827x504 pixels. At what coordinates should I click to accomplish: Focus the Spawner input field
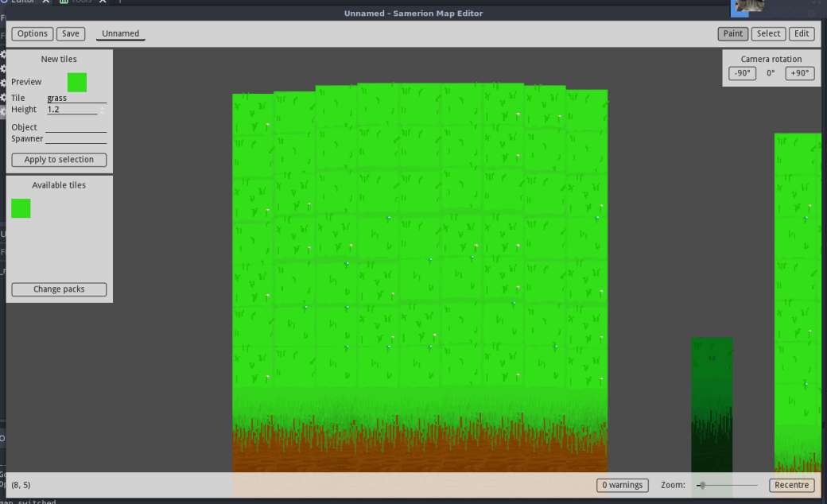coord(76,138)
